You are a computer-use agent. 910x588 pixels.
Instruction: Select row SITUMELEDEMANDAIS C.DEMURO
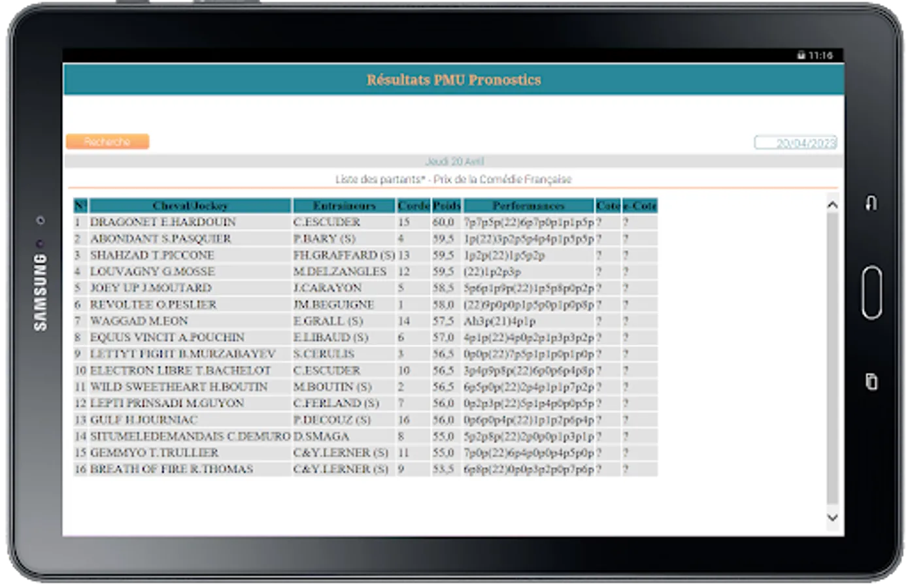[x=365, y=436]
